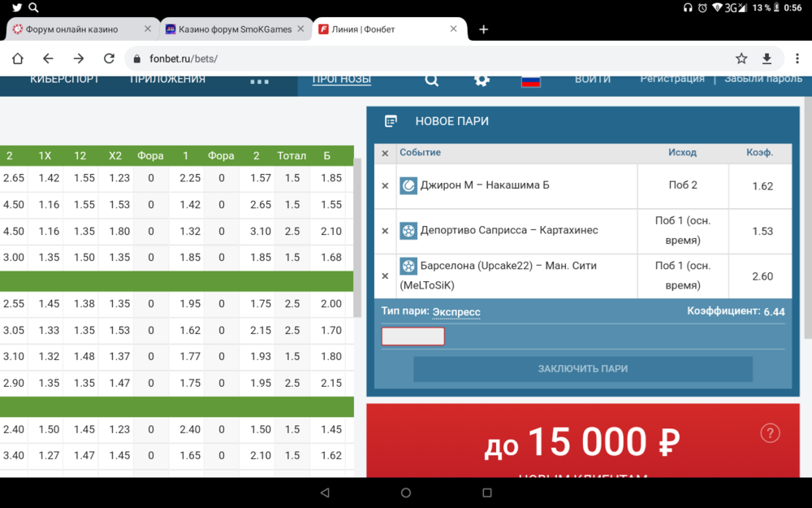Open Twitter notification in status bar
This screenshot has width=812, height=508.
17,7
